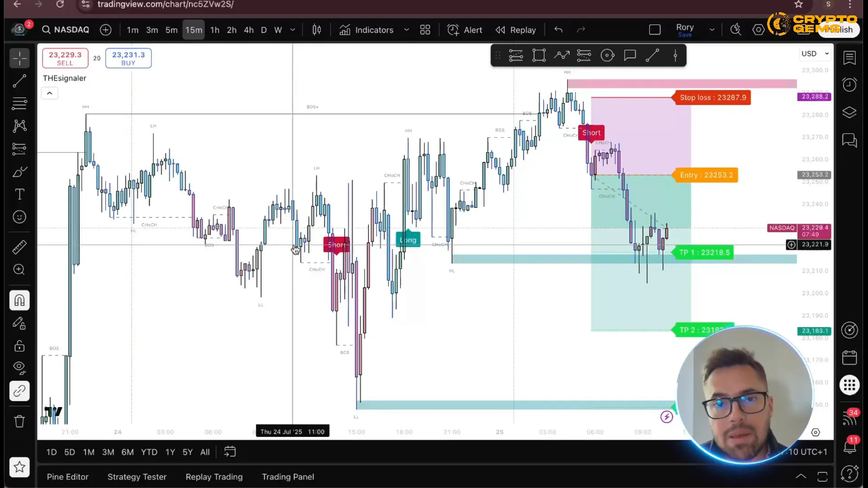Select the YTD date range
The width and height of the screenshot is (868, 488).
[x=149, y=452]
